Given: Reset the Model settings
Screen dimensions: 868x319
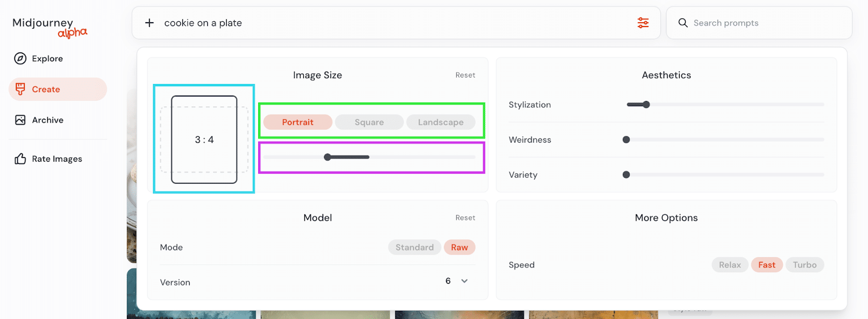Looking at the screenshot, I should (x=465, y=218).
